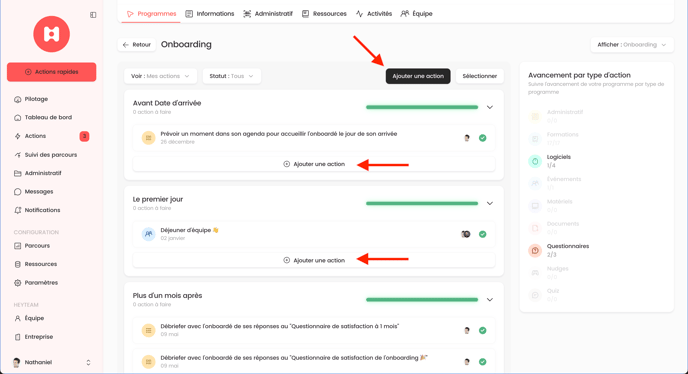Click Nathaniel's profile avatar
Image resolution: width=688 pixels, height=374 pixels.
[17, 363]
